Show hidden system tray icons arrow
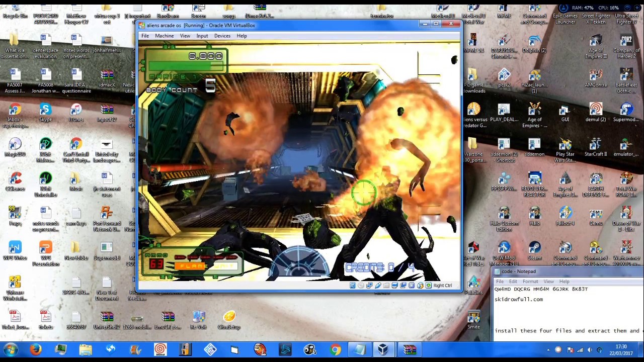The image size is (644, 362). click(x=548, y=350)
